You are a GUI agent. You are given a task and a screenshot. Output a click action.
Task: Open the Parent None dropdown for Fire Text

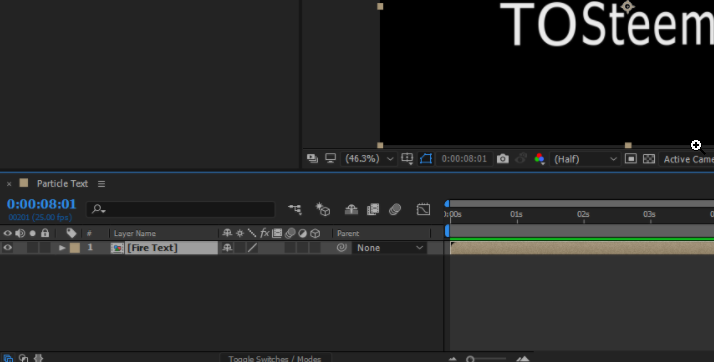[390, 248]
